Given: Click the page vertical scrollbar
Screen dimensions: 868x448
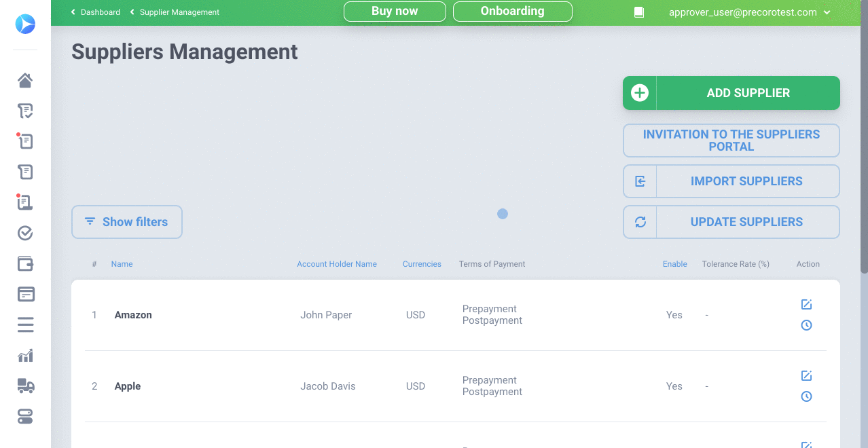Looking at the screenshot, I should (x=864, y=136).
